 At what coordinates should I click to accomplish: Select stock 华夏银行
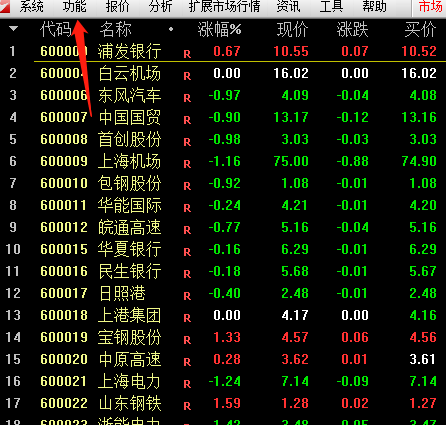tap(130, 249)
